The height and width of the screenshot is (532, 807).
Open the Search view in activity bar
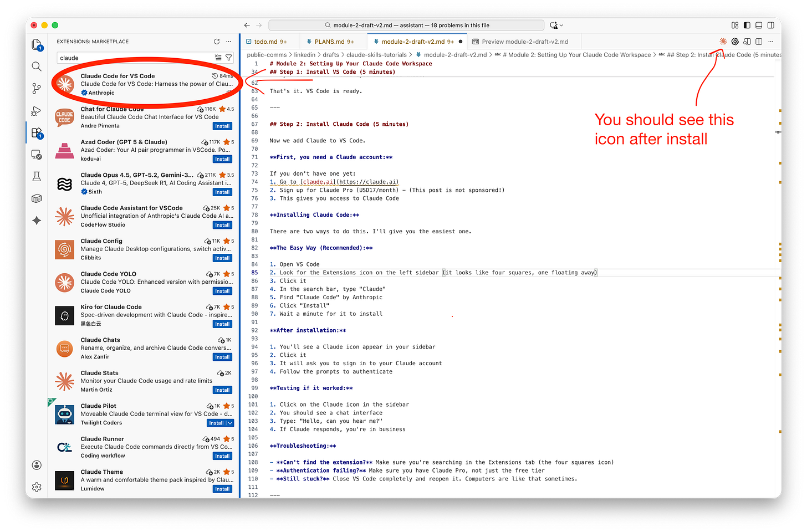coord(37,66)
